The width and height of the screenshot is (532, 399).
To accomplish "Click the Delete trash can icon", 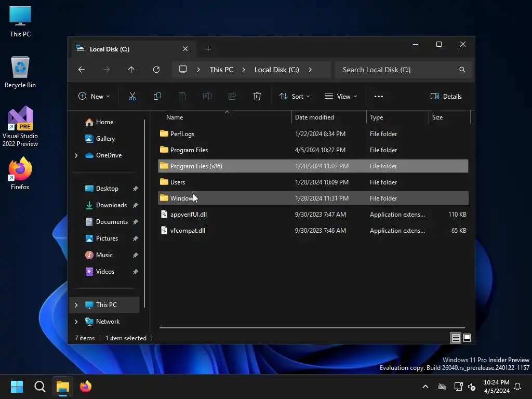I will [x=257, y=96].
